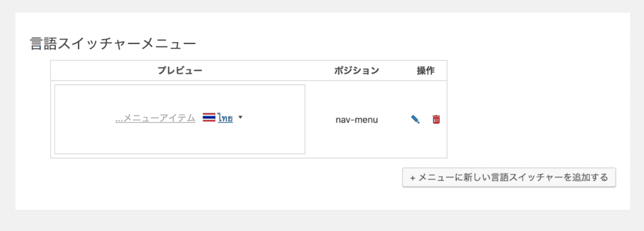Viewport: 644px width, 231px height.
Task: Click the …メニューアイテム placeholder link
Action: [155, 118]
